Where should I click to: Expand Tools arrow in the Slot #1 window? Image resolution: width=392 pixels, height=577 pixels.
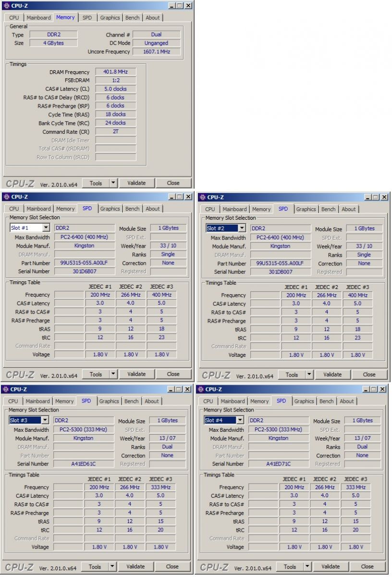point(113,374)
